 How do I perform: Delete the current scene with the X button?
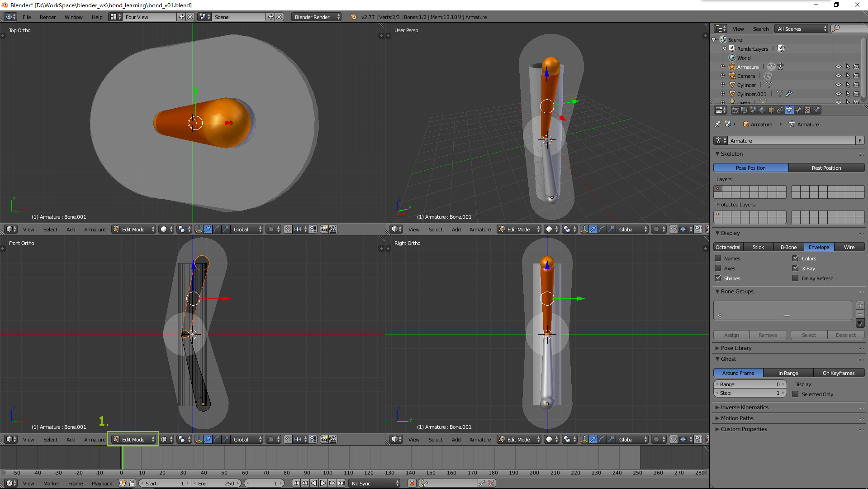[x=280, y=17]
